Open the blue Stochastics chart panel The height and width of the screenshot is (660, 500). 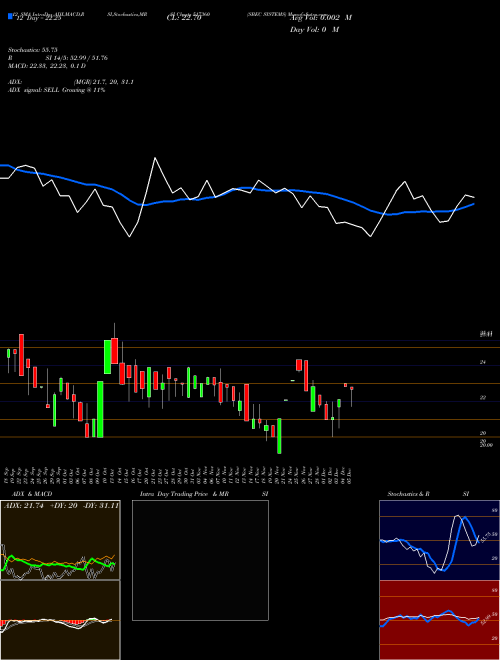coord(439,540)
